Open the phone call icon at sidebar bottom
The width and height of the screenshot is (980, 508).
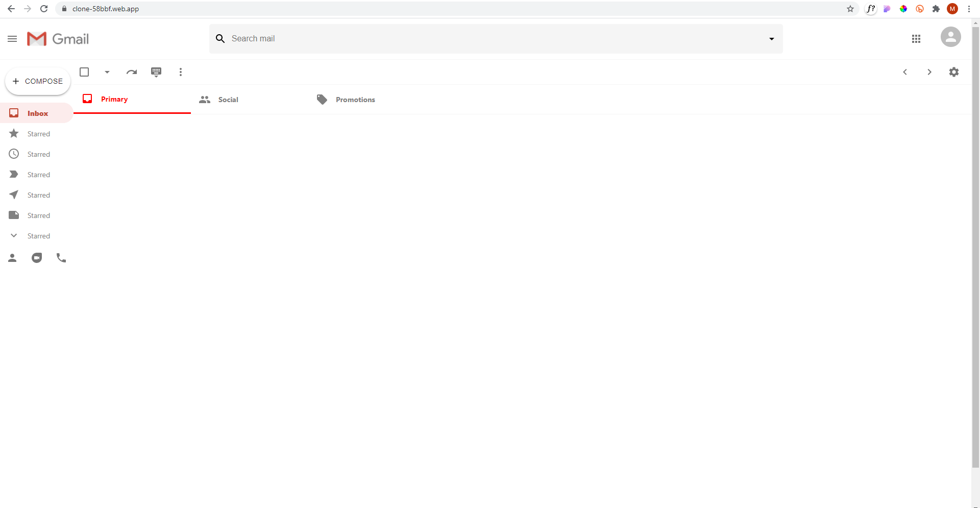tap(61, 258)
